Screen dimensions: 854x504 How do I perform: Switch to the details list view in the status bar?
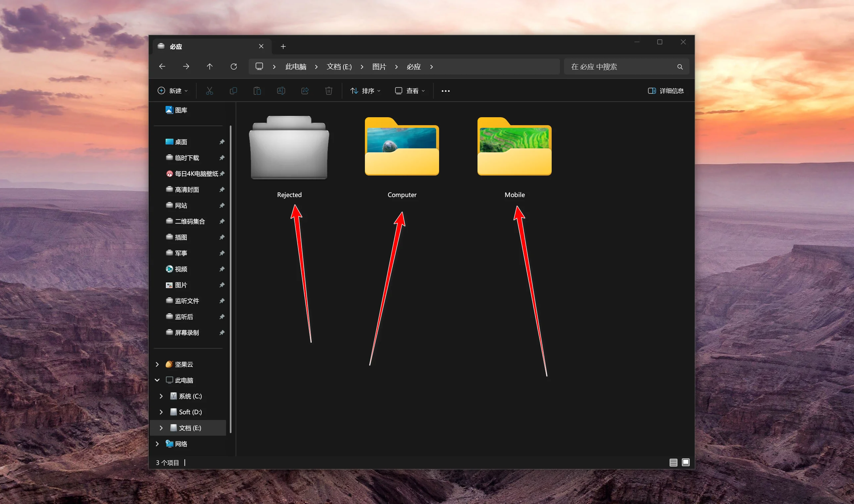[x=673, y=462]
